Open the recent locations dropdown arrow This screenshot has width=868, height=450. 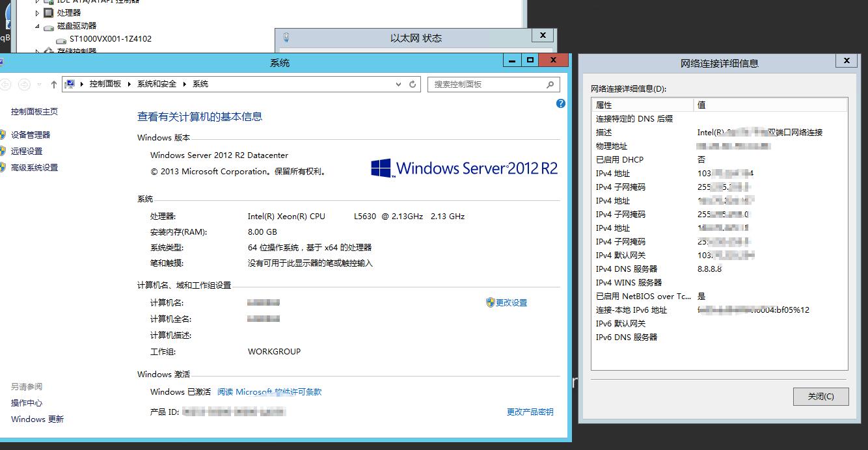pyautogui.click(x=39, y=85)
